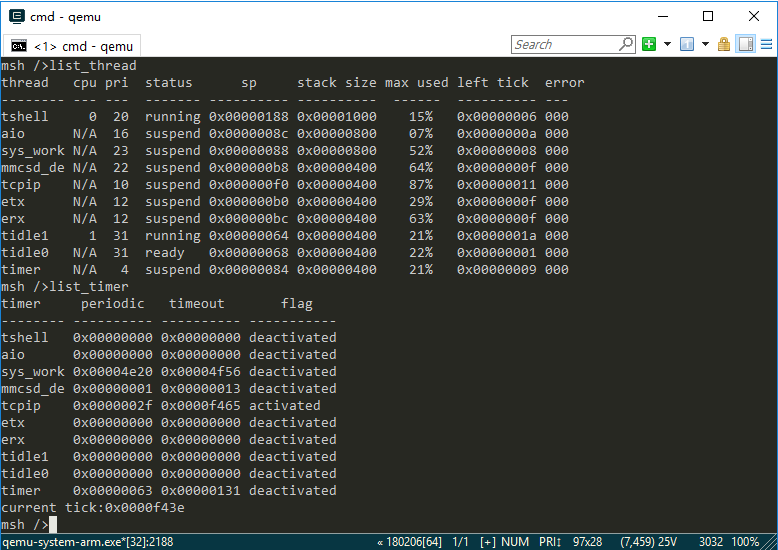Toggle the alternative mode scrollbar icon
Image resolution: width=778 pixels, height=550 pixels.
pos(745,44)
